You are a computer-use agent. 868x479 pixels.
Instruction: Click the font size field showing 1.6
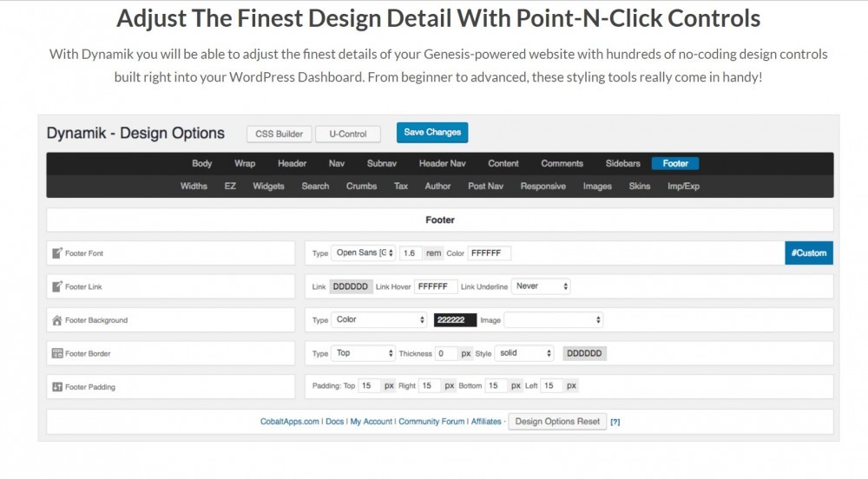tap(411, 253)
